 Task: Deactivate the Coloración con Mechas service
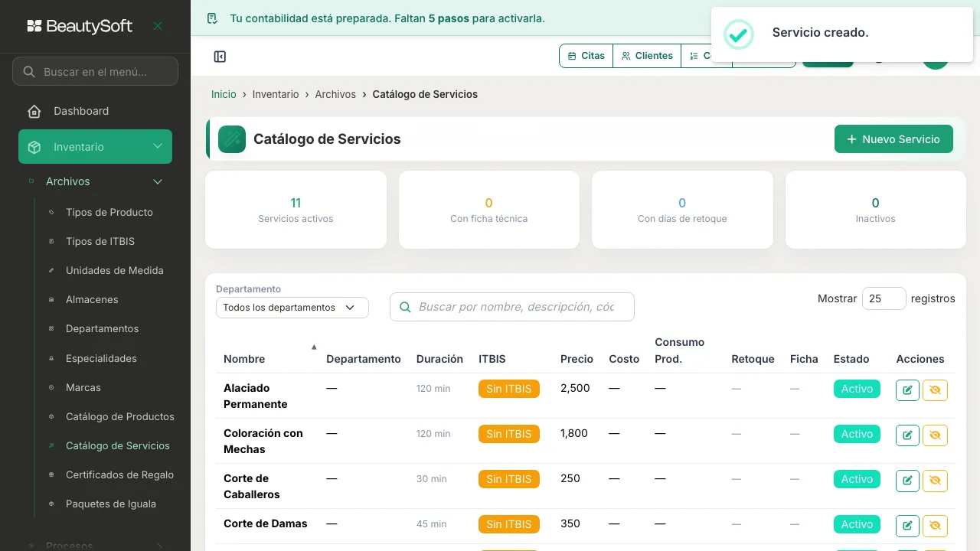pos(935,435)
